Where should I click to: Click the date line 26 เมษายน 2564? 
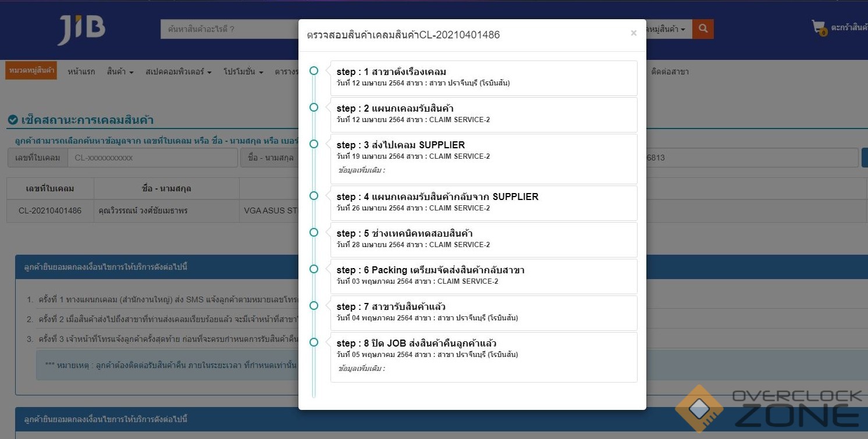click(413, 208)
